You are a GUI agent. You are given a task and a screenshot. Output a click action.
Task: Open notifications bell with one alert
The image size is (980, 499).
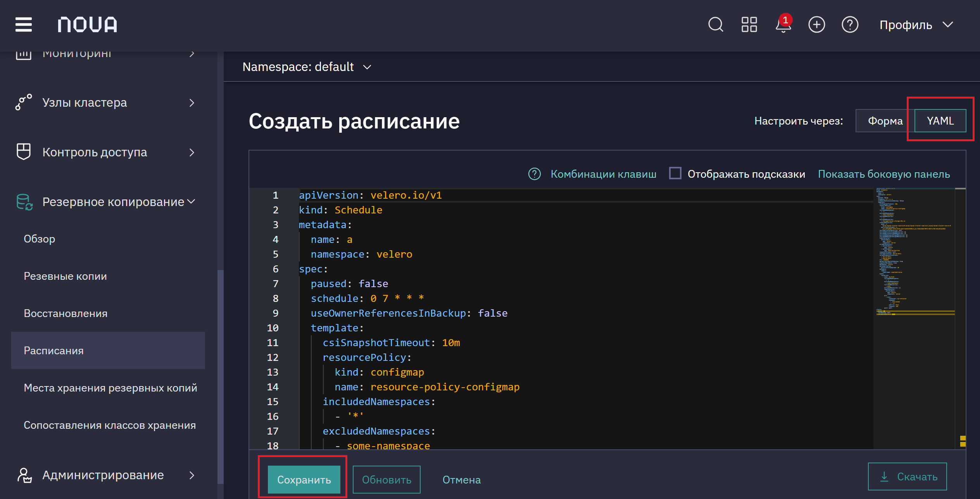tap(783, 24)
